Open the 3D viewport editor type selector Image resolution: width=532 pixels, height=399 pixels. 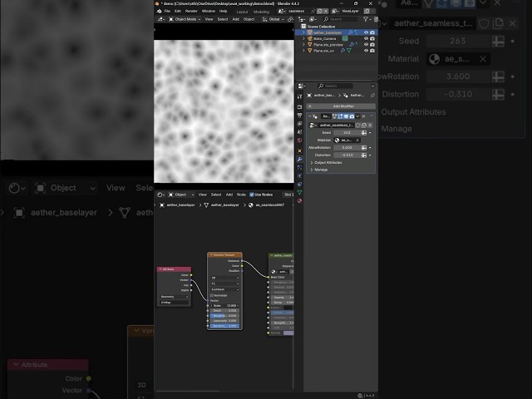[x=161, y=19]
